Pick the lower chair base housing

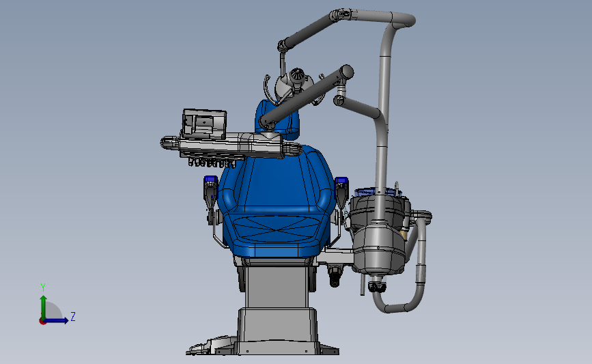[x=277, y=330]
